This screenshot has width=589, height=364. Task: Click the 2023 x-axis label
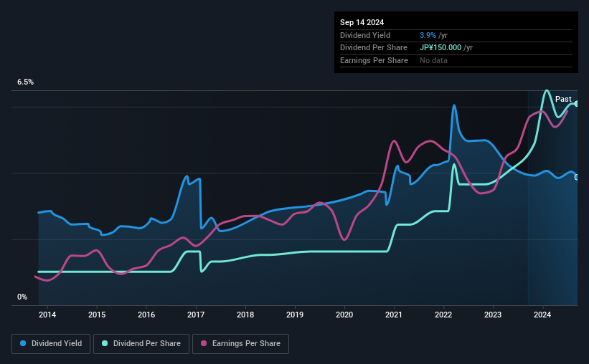[x=493, y=315]
